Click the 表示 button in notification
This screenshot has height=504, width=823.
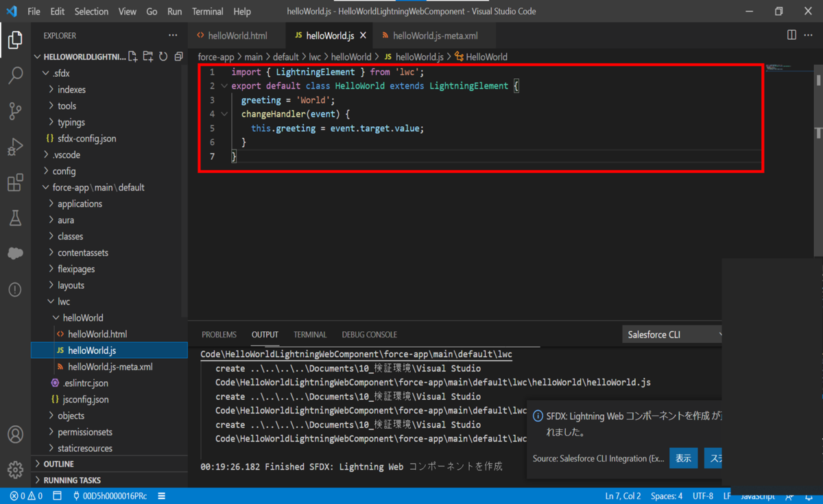[x=684, y=458]
